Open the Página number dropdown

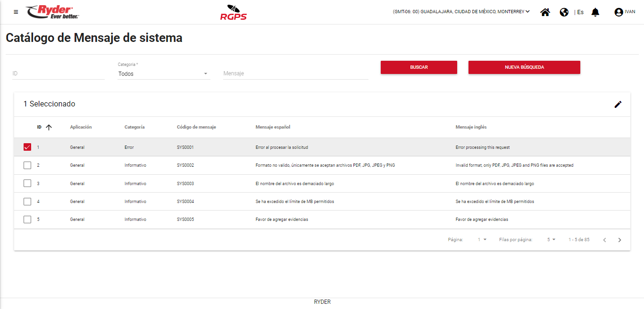coord(482,240)
